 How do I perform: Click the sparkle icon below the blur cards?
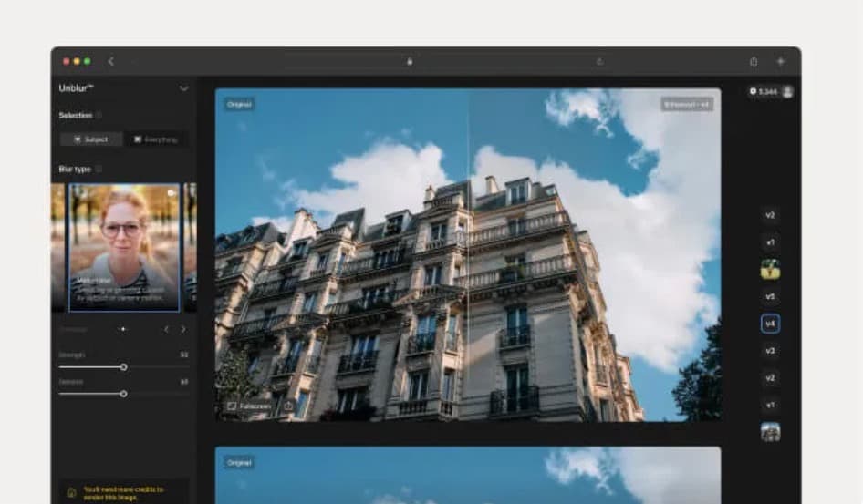pos(123,329)
